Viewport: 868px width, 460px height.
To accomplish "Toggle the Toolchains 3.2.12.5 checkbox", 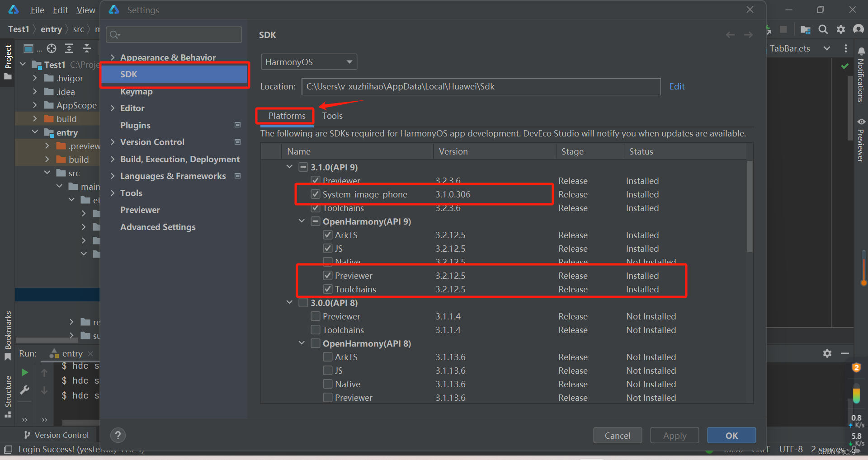I will 328,289.
